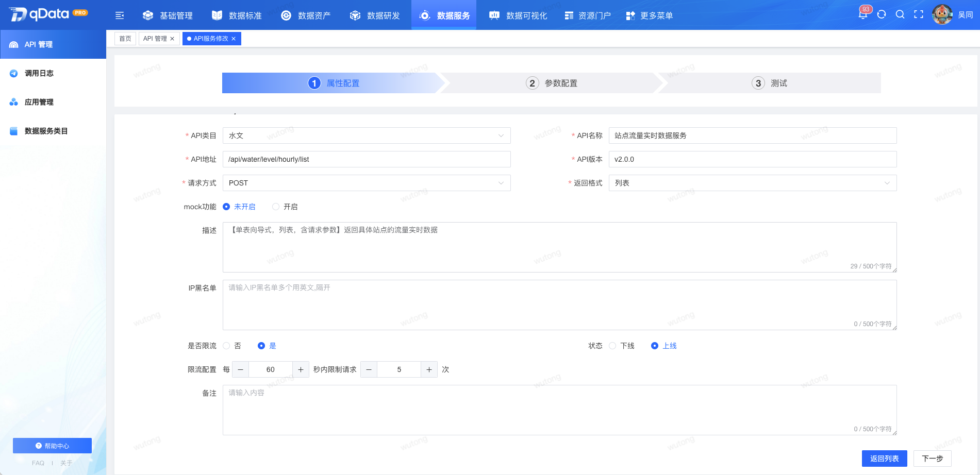Expand the API类目 dropdown
The width and height of the screenshot is (980, 475).
coord(367,135)
